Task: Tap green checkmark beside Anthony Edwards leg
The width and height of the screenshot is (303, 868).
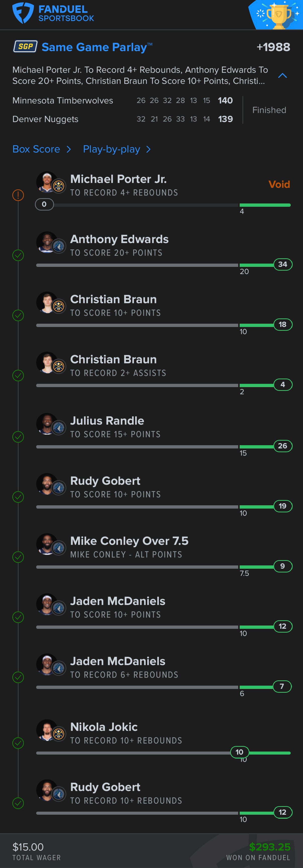Action: point(18,255)
